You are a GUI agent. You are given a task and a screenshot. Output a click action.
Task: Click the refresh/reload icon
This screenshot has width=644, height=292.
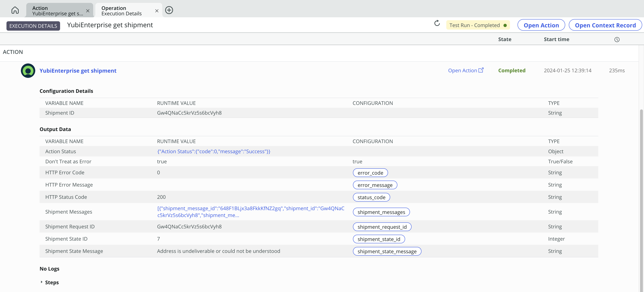tap(437, 23)
